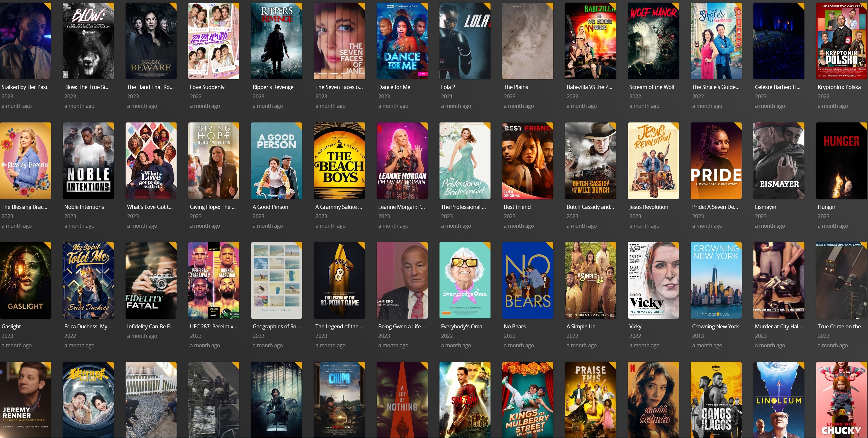Open the Aaahh Belinda poster
The height and width of the screenshot is (438, 868).
653,400
